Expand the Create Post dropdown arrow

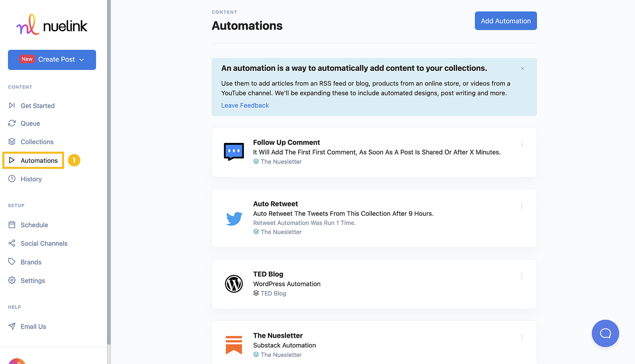82,60
